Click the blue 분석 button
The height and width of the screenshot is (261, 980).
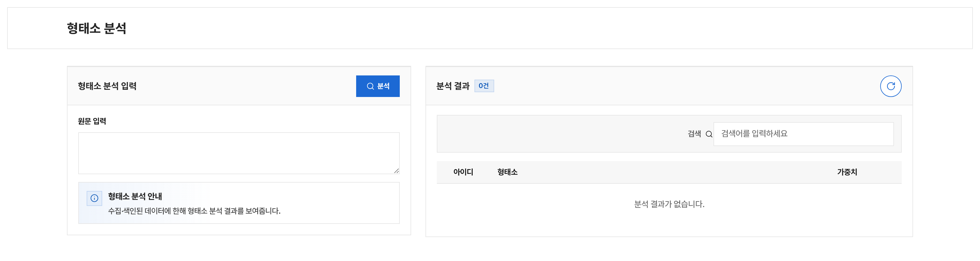377,86
